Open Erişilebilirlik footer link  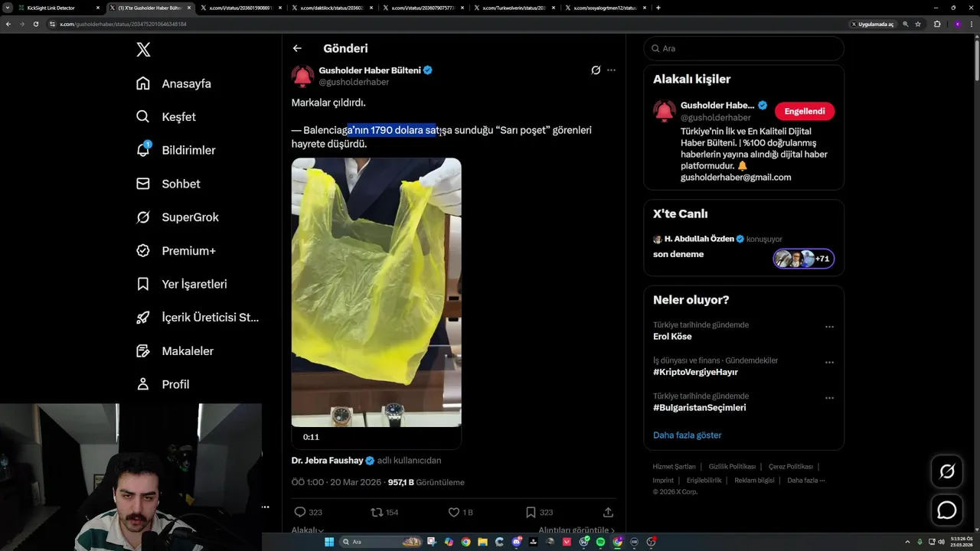coord(704,481)
